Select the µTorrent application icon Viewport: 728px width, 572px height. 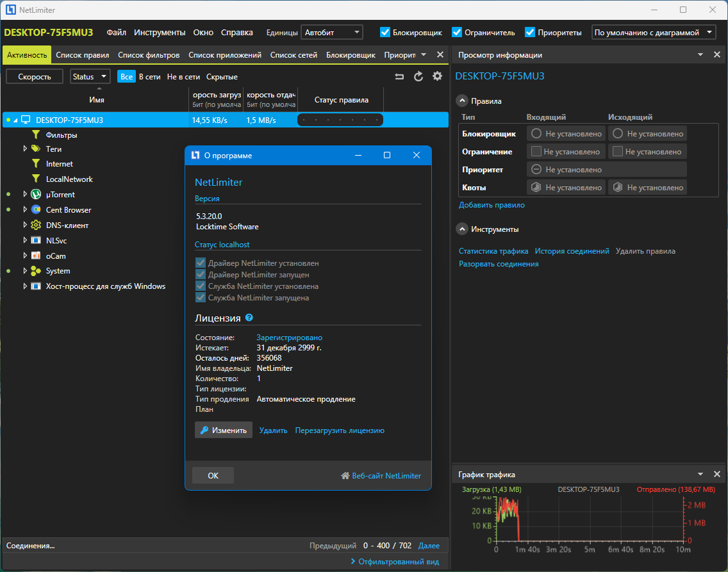pos(36,194)
